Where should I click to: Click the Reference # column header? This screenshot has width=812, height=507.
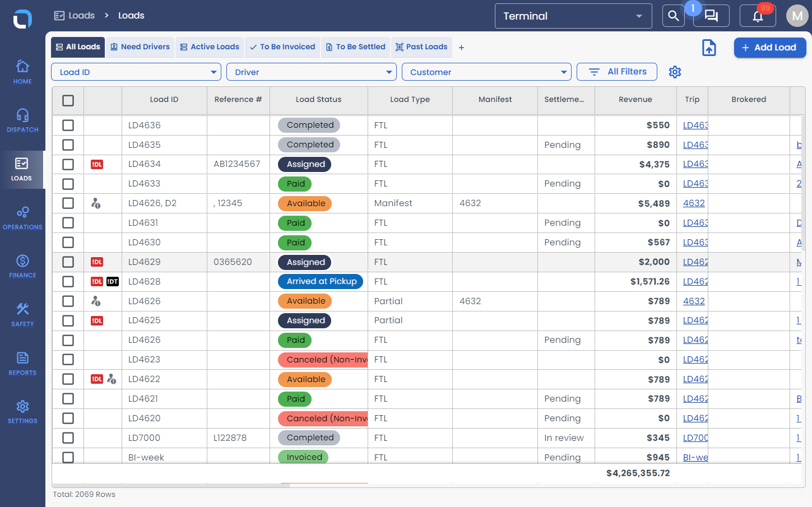pos(238,100)
